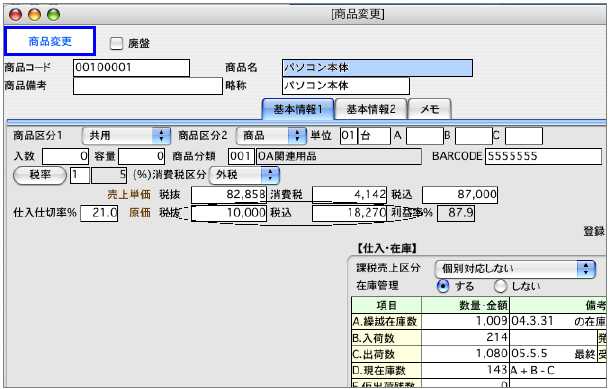Screen dimensions: 608x389
Task: Switch to the 基本情報2 tab
Action: coord(371,109)
